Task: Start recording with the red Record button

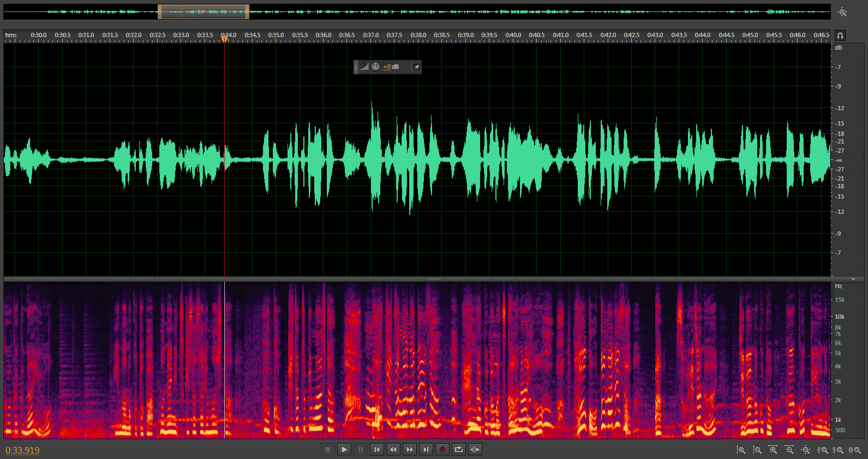Action: tap(442, 450)
